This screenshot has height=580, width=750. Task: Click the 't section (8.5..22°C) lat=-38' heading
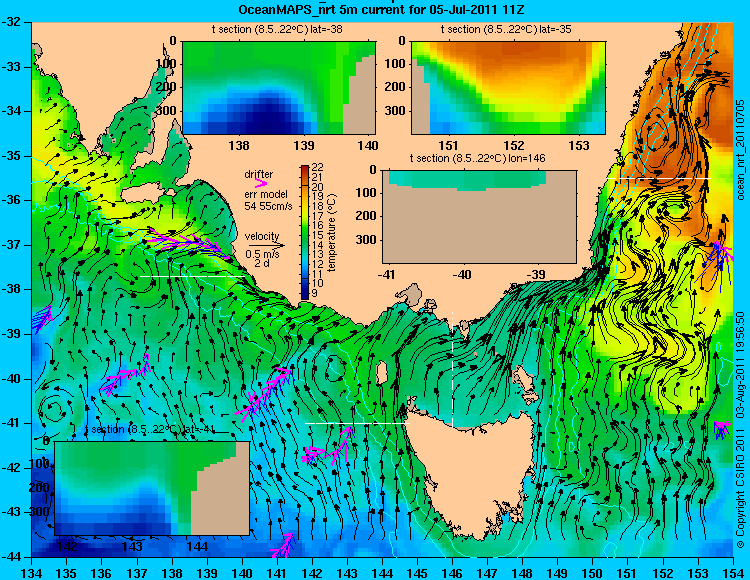[277, 30]
